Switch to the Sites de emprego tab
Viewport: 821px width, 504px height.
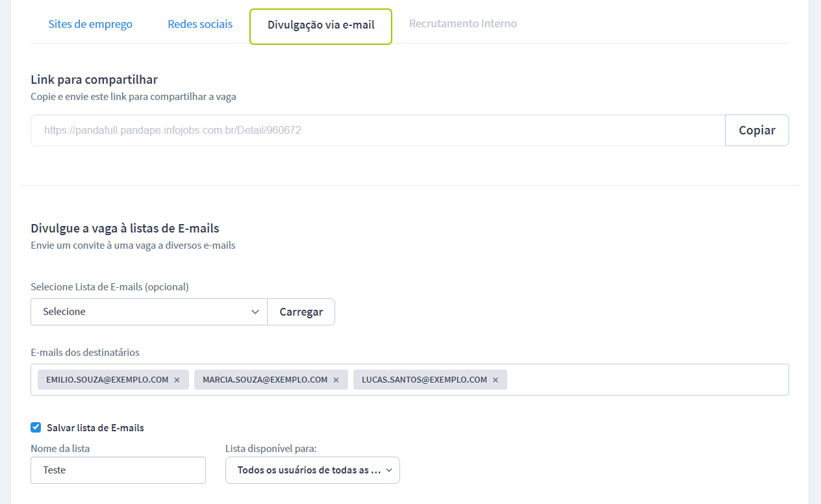[90, 25]
